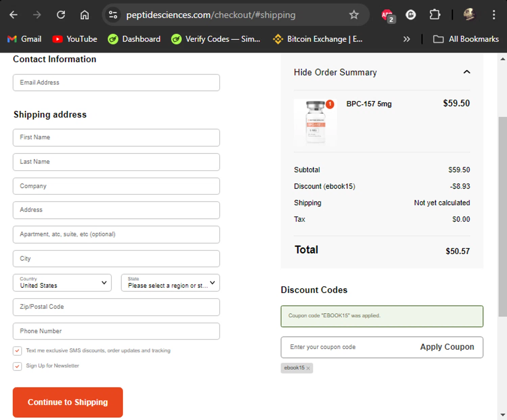Click Continue to Shipping button

(68, 402)
